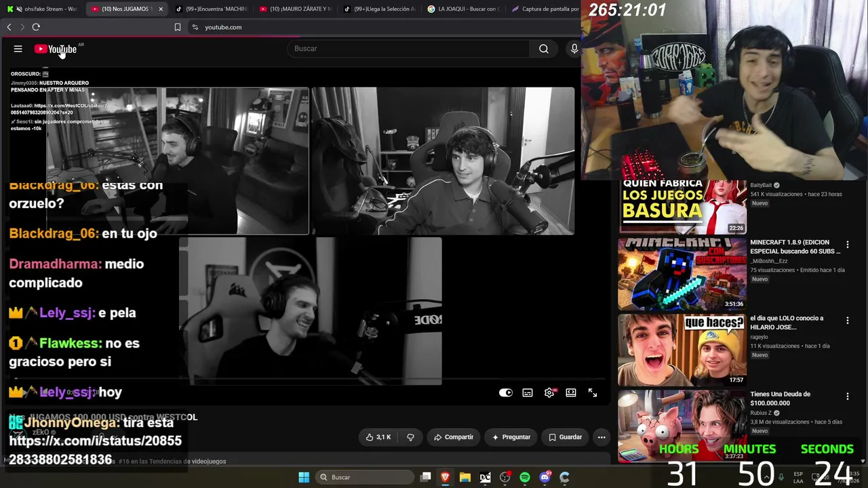Open options menu for MINECRAFT 1.8.9 video
This screenshot has width=868, height=488.
pos(847,244)
